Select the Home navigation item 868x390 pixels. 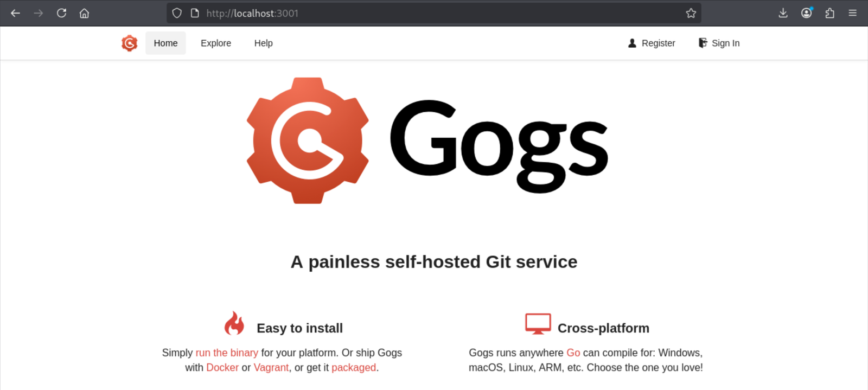(165, 43)
